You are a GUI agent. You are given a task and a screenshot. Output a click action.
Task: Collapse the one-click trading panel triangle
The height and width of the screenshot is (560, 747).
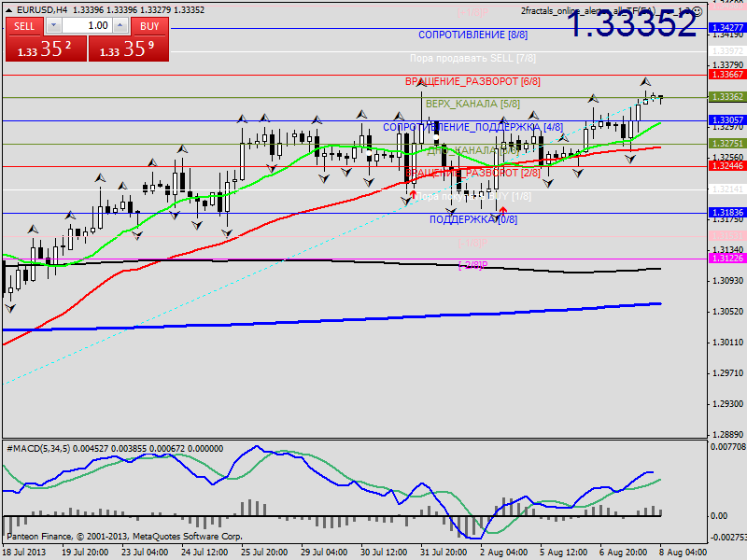pos(9,9)
